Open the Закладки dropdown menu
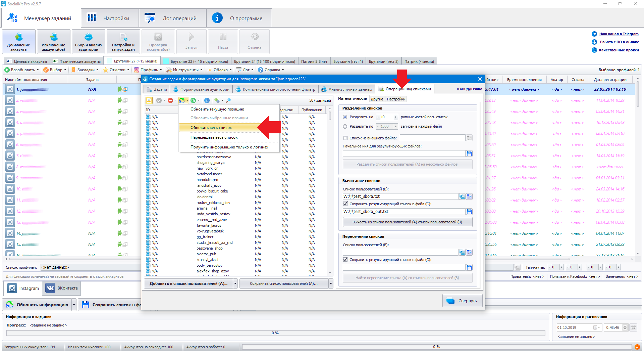This screenshot has width=644, height=352. (x=85, y=70)
